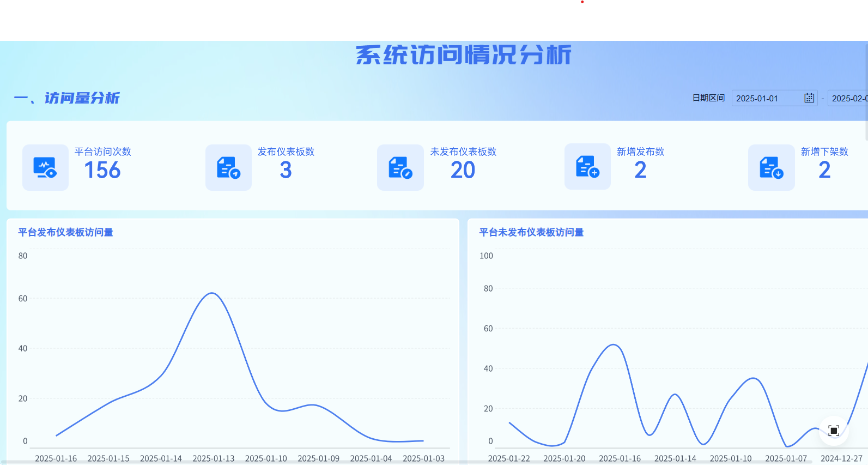This screenshot has width=868, height=466.
Task: Click 2025-01-22 axis label on unpublished chart
Action: pos(509,458)
